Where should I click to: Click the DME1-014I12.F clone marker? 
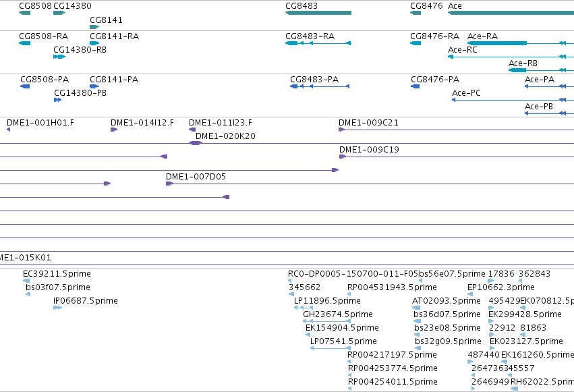pyautogui.click(x=114, y=130)
